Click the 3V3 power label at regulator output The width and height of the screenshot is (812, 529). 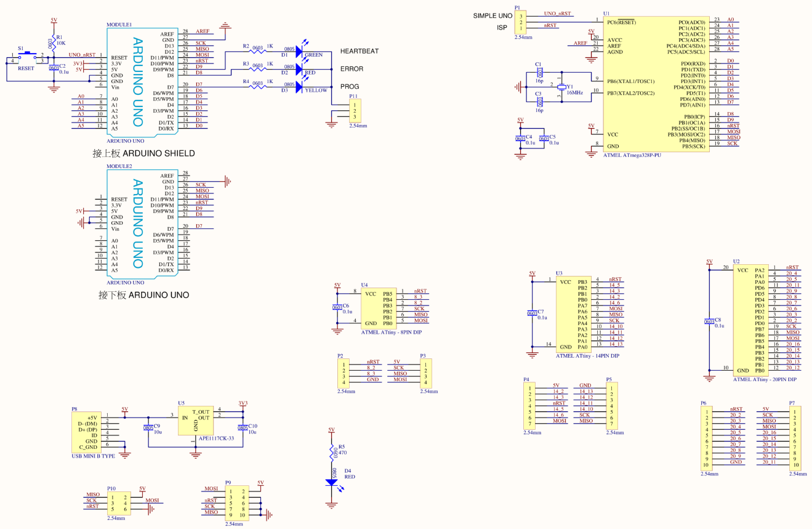pos(243,403)
